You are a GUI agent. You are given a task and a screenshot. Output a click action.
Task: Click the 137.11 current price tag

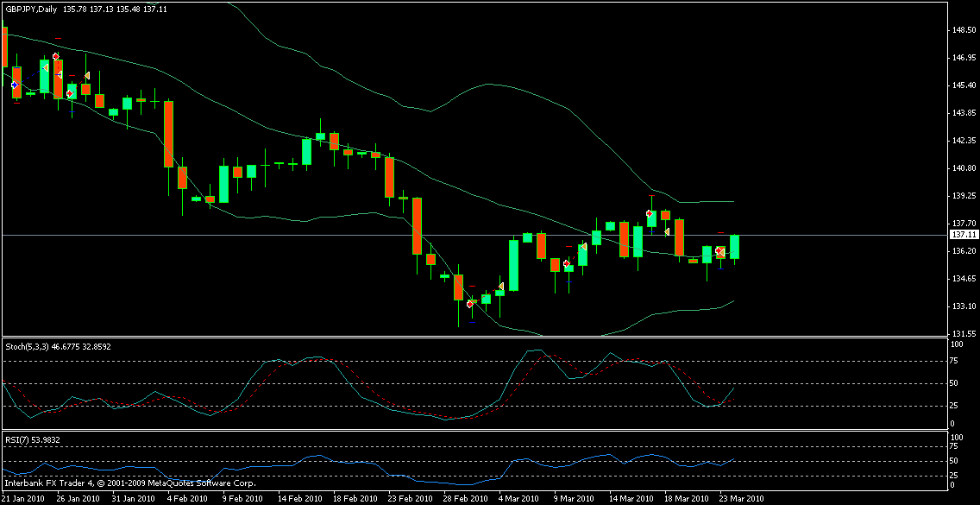[x=963, y=234]
